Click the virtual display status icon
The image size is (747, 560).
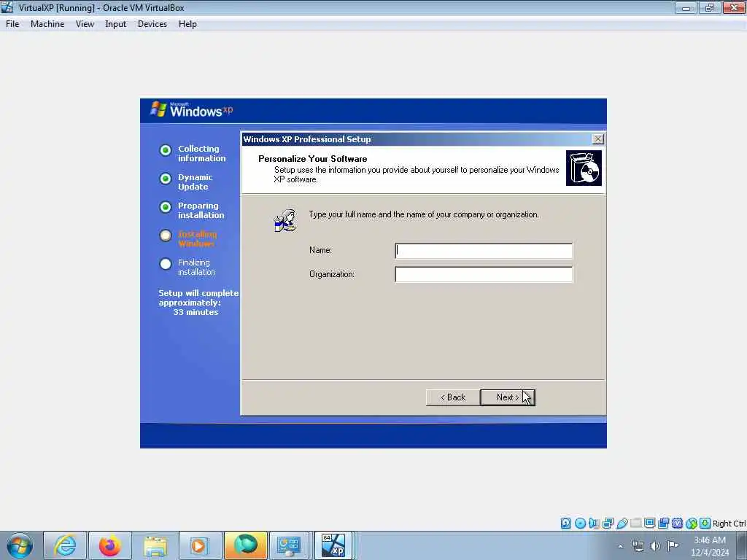650,524
